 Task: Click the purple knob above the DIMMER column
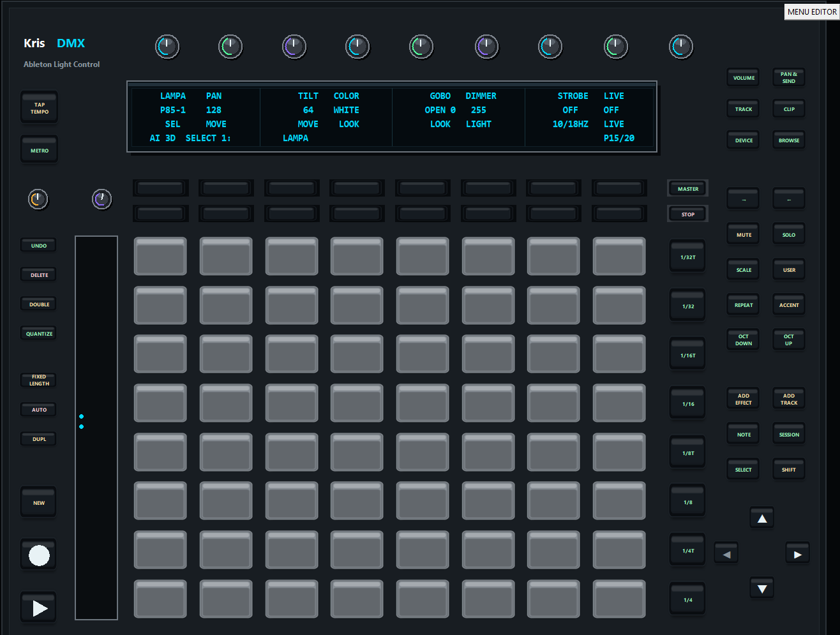(486, 47)
